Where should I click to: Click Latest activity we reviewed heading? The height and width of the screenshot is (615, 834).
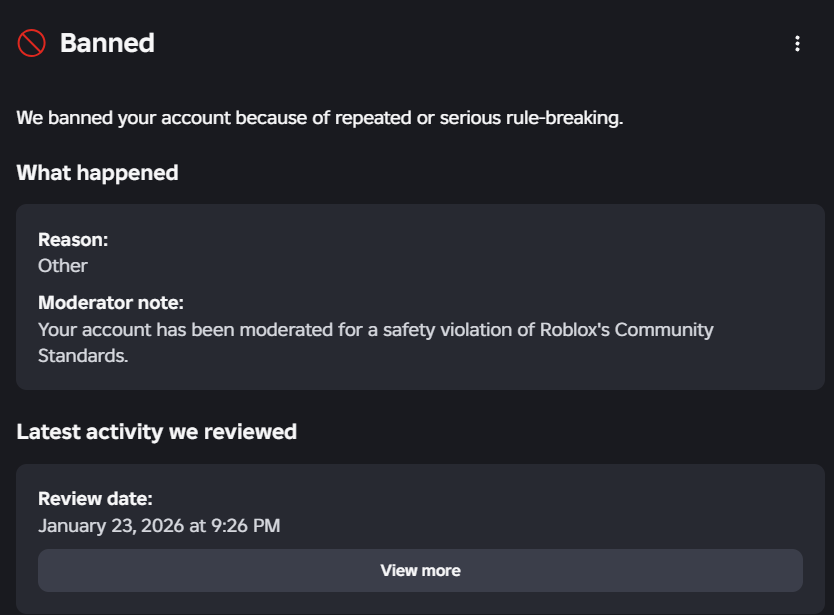click(x=156, y=432)
